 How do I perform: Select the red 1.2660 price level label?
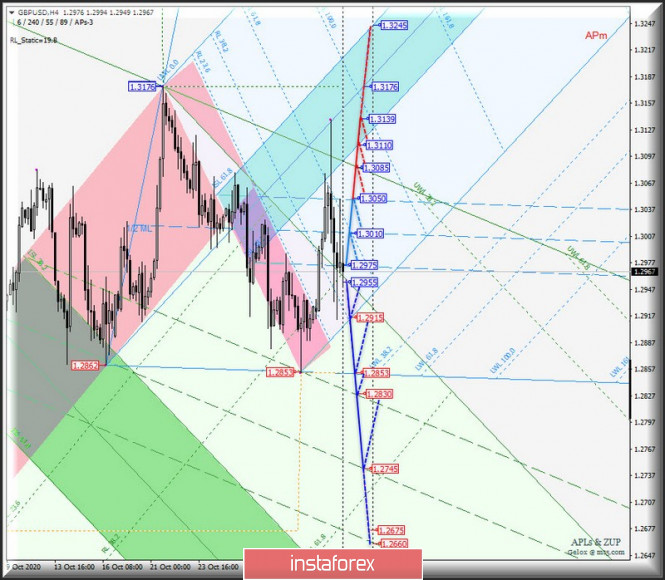394,544
